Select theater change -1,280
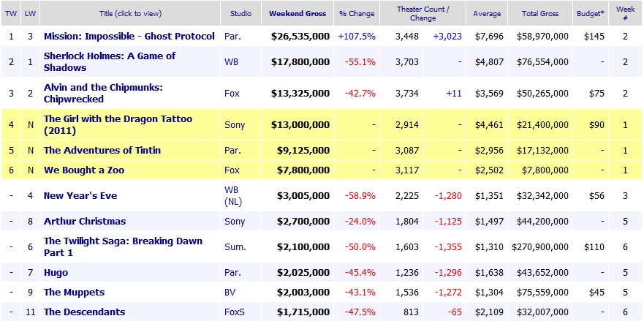 tap(448, 195)
